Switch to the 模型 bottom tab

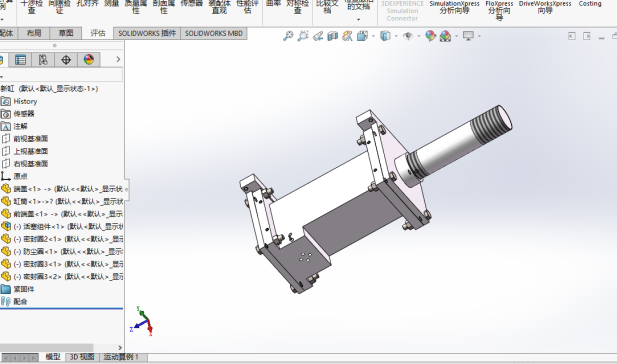point(53,357)
